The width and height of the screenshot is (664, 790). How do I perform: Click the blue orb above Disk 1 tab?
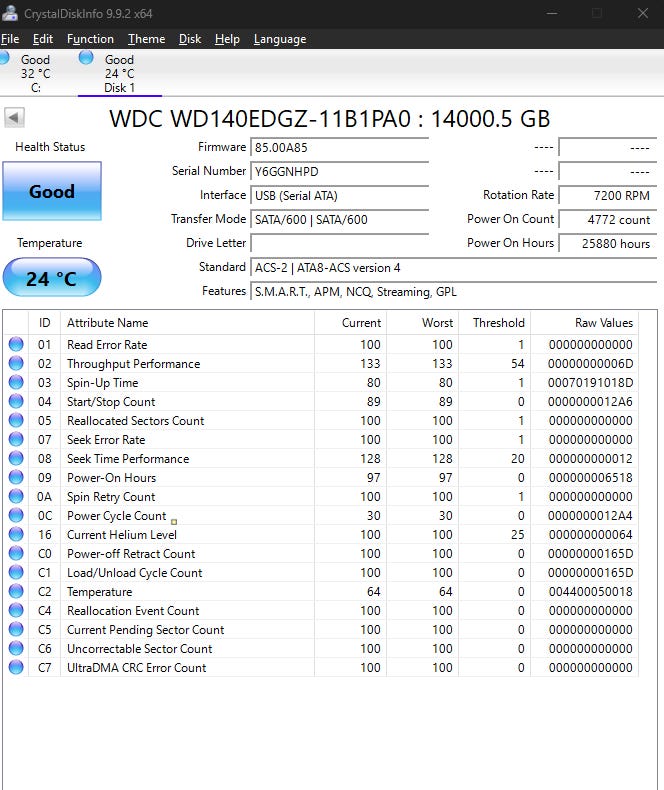[86, 57]
